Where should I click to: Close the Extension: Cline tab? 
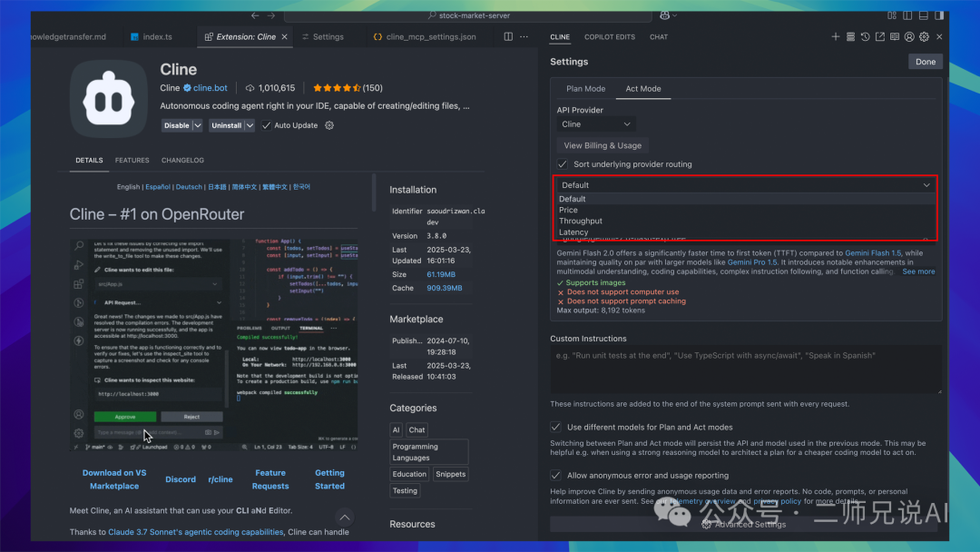click(284, 37)
